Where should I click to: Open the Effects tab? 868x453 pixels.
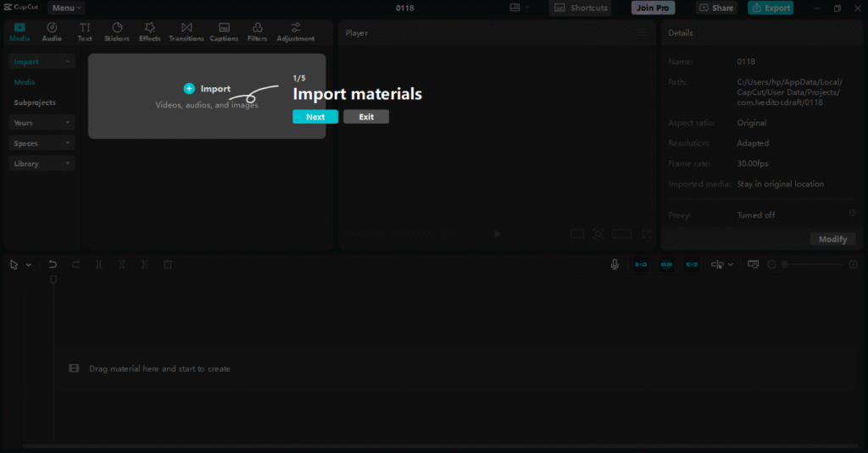coord(149,32)
